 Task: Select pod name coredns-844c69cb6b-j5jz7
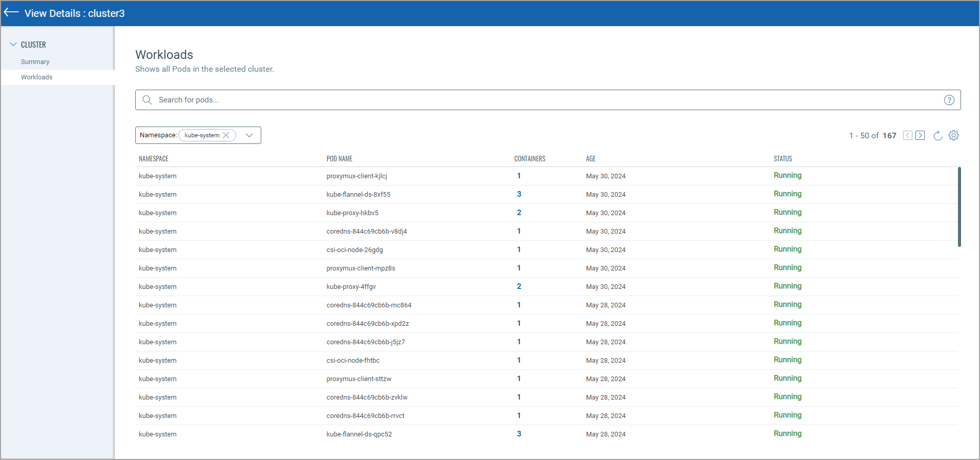coord(366,342)
